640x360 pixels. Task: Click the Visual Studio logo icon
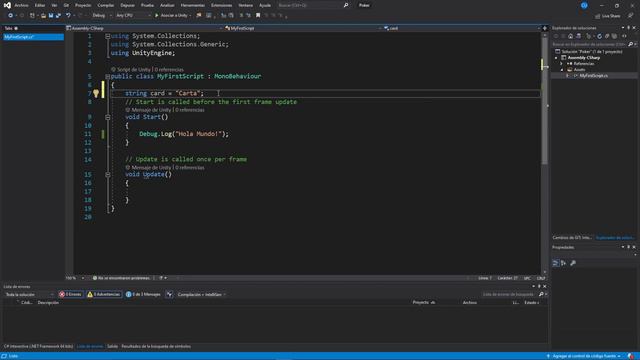pyautogui.click(x=7, y=5)
